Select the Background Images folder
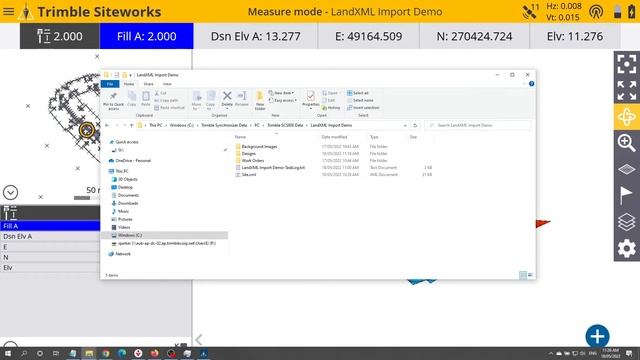Image resolution: width=640 pixels, height=360 pixels. (x=259, y=147)
